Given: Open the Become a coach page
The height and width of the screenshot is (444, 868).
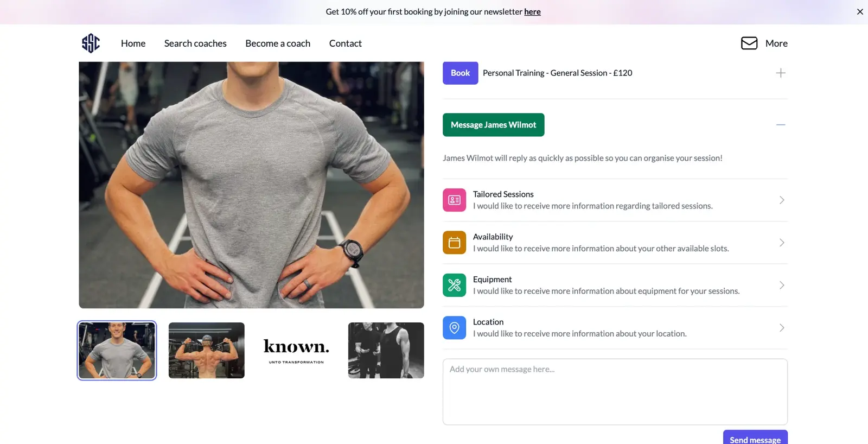Looking at the screenshot, I should tap(278, 43).
